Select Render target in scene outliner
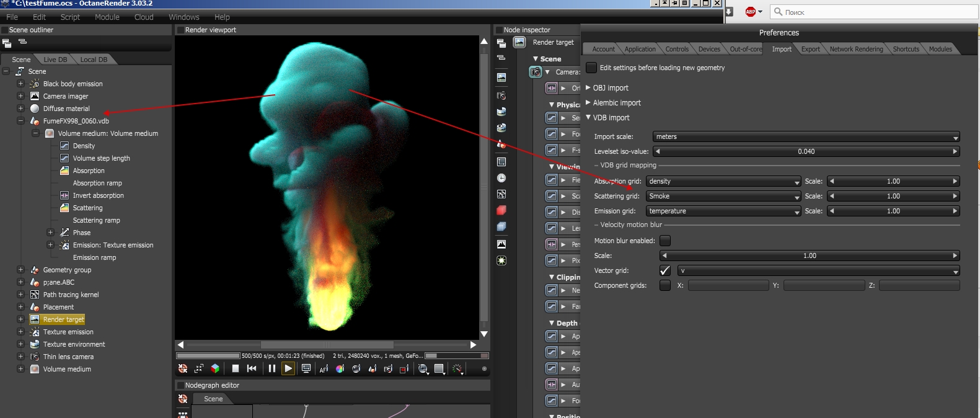Viewport: 980px width, 418px height. 63,319
